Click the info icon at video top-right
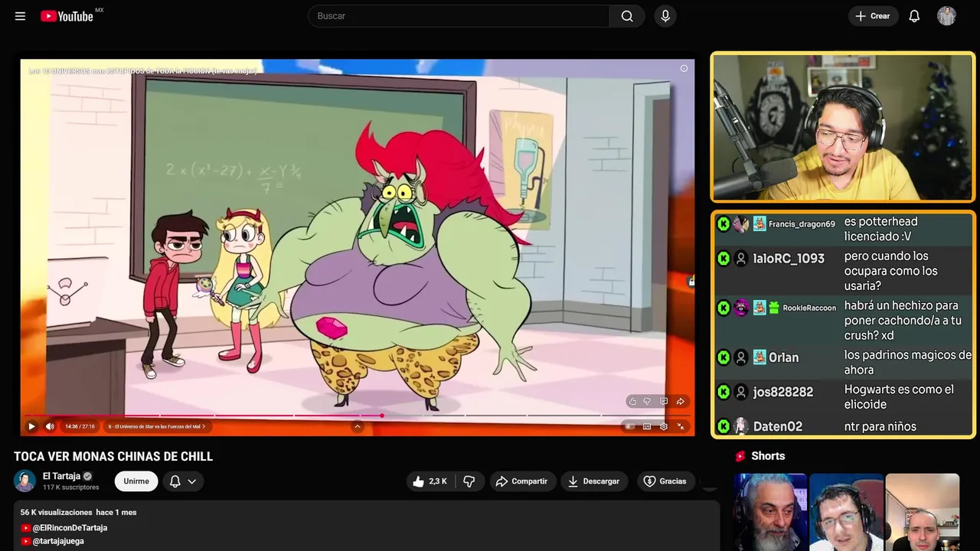Image resolution: width=980 pixels, height=551 pixels. pyautogui.click(x=684, y=68)
